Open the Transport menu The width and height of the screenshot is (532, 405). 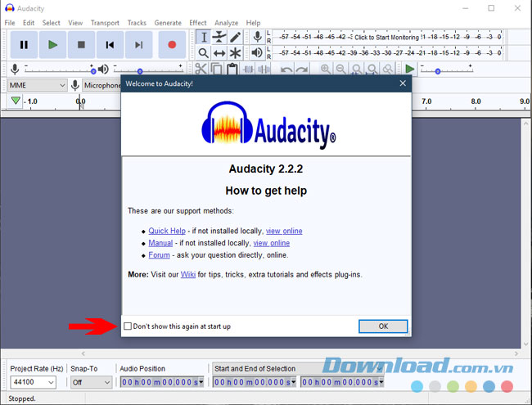click(105, 23)
